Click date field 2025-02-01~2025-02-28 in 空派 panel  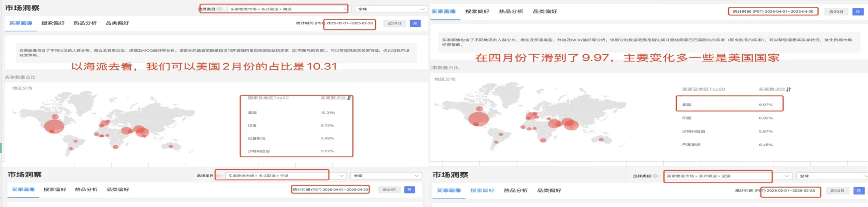point(790,191)
